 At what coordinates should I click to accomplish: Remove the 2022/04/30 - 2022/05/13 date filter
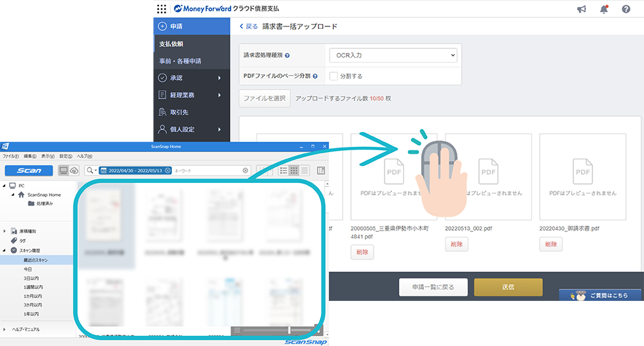[168, 171]
